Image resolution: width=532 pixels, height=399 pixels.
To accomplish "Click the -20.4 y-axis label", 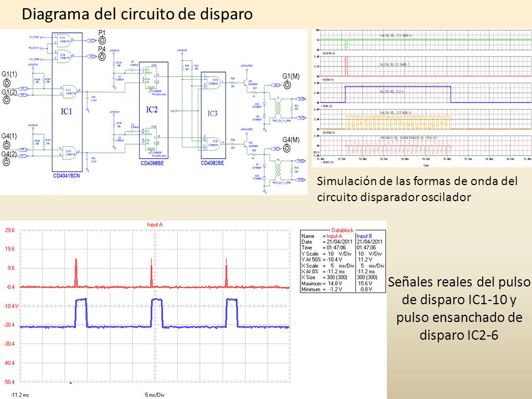I will coord(9,325).
